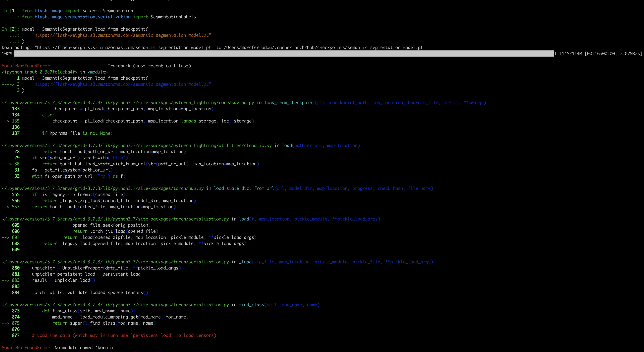This screenshot has width=644, height=352.
Task: Click the pytorch_lightning/core/saving.py file path
Action: point(128,103)
